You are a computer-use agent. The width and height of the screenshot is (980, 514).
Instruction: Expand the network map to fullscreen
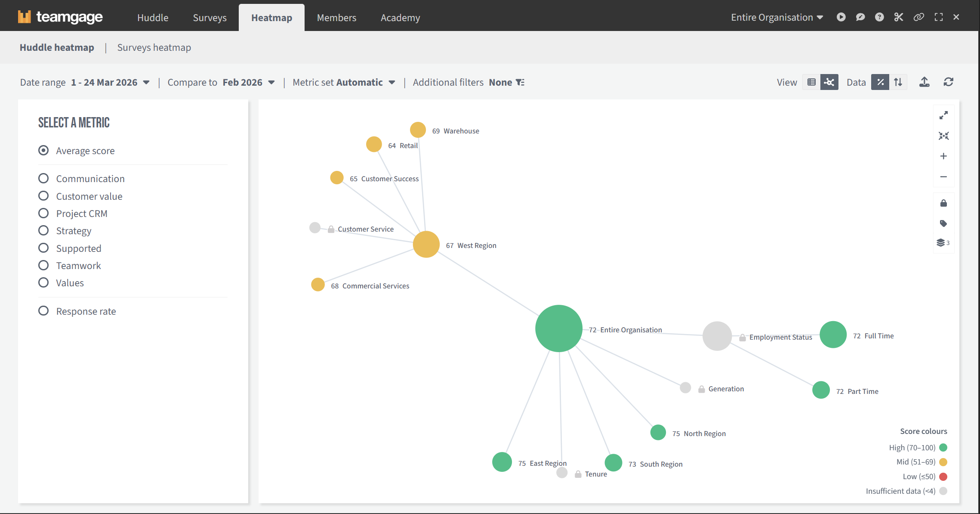click(x=943, y=115)
